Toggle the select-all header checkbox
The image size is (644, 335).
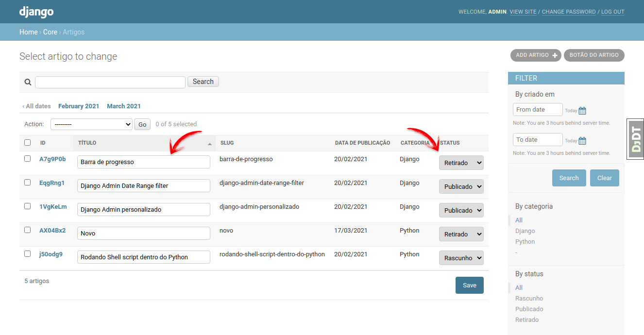(28, 143)
